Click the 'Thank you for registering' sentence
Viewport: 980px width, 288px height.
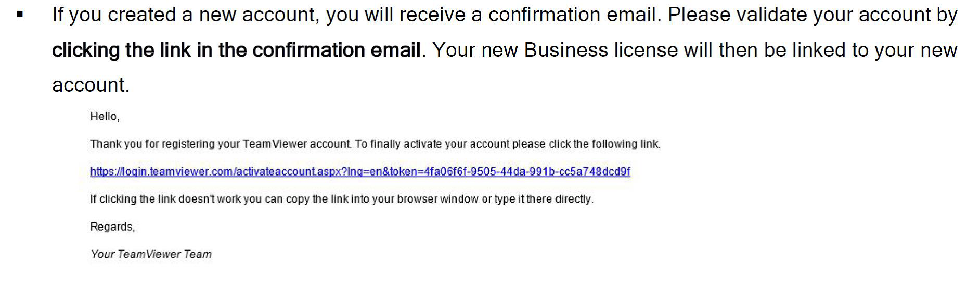click(x=375, y=144)
